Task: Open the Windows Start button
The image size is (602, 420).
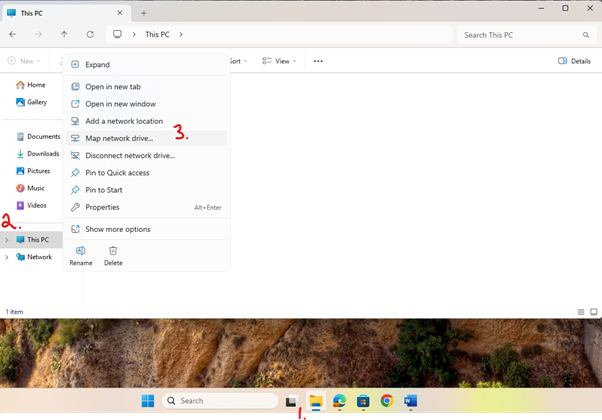Action: (x=147, y=401)
